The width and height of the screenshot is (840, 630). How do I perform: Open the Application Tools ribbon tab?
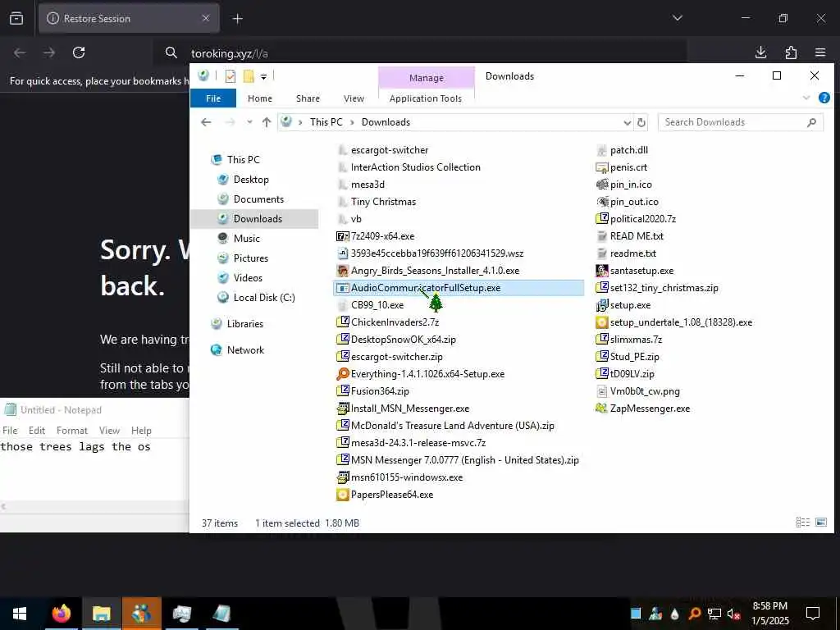coord(426,98)
